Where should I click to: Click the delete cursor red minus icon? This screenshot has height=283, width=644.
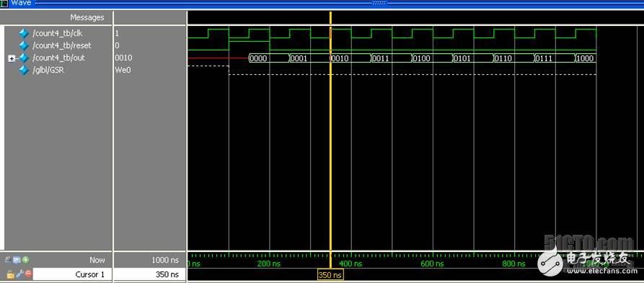tap(28, 274)
